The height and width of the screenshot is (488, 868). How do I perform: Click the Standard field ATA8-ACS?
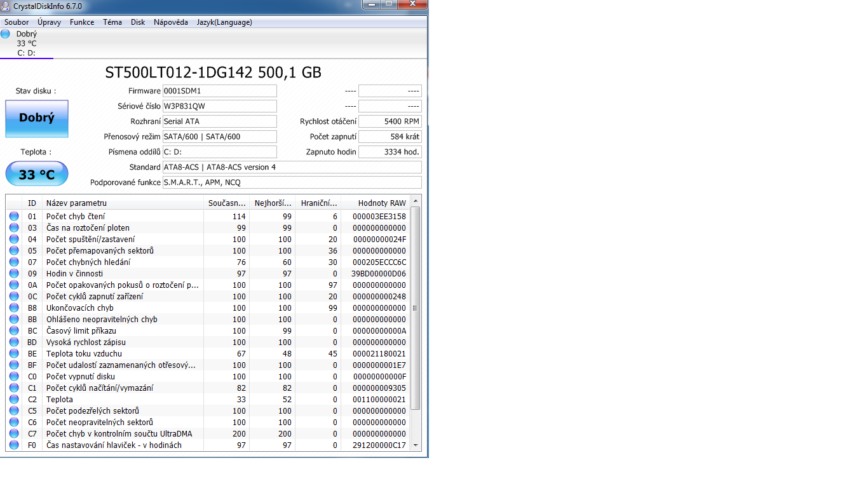click(x=292, y=167)
